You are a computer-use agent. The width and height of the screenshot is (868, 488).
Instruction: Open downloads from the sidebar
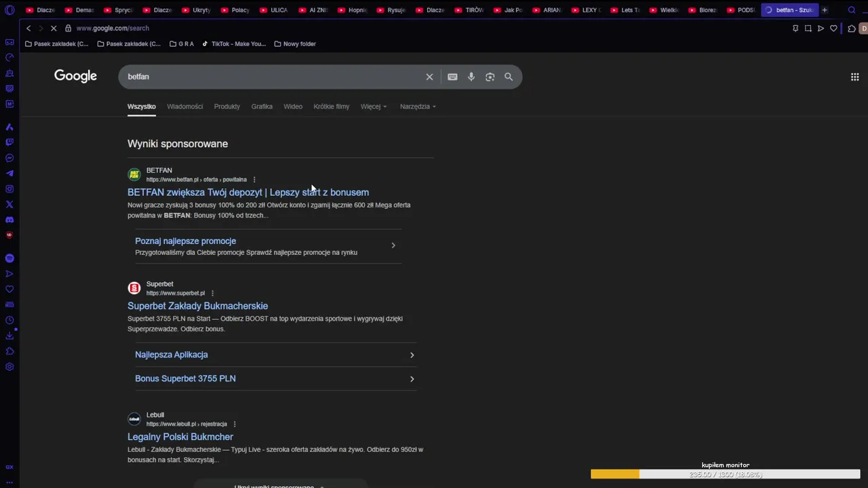9,335
